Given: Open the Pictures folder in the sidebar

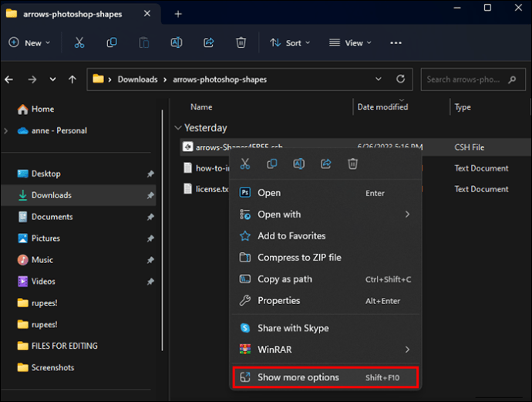Looking at the screenshot, I should 45,238.
